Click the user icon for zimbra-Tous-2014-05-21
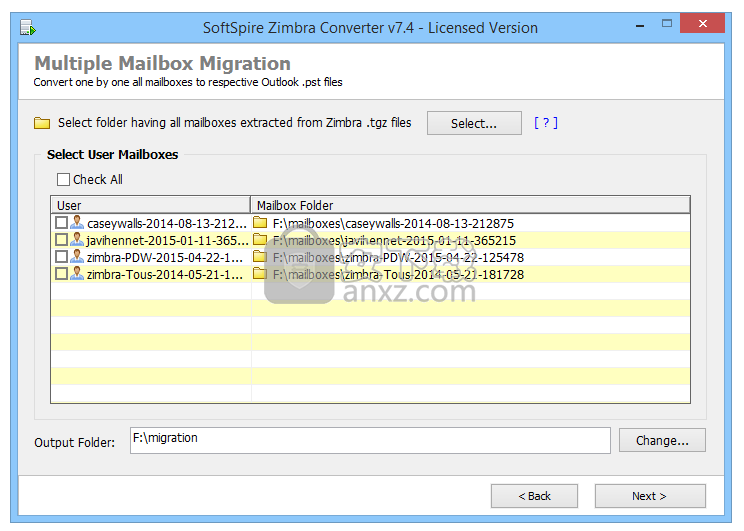The image size is (744, 531). click(77, 274)
